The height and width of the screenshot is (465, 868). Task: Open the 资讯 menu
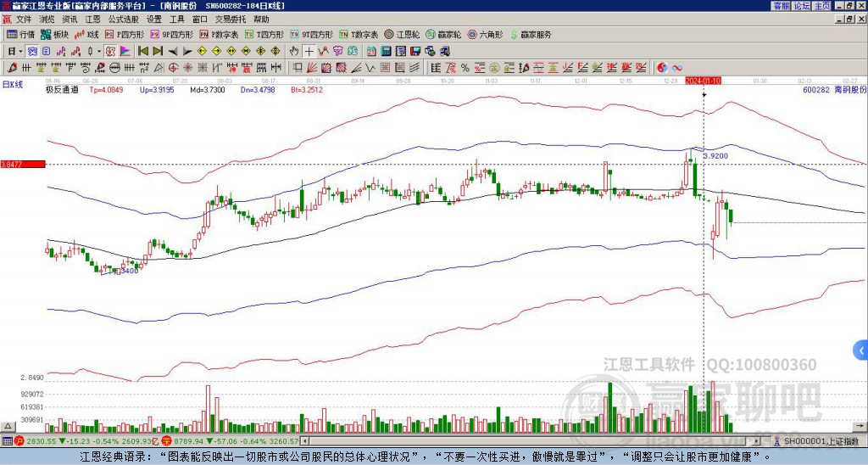point(70,20)
